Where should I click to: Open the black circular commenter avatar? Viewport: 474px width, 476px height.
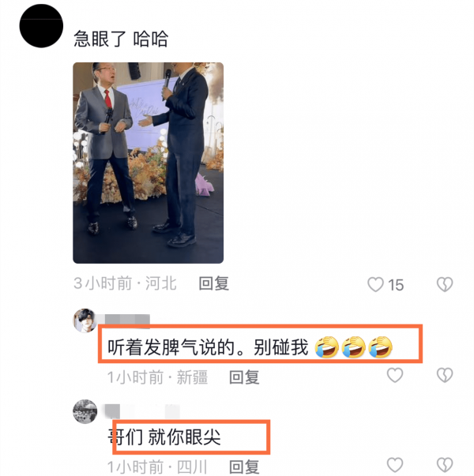tap(41, 26)
